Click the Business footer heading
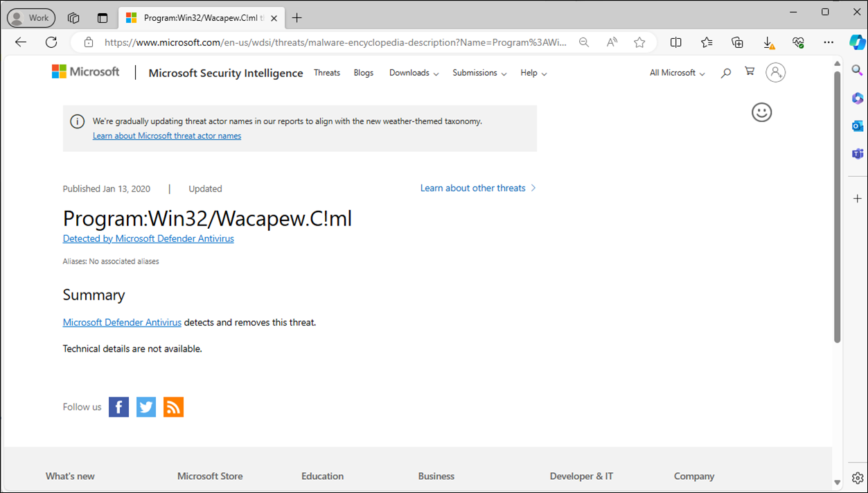Viewport: 868px width, 493px height. (x=436, y=476)
